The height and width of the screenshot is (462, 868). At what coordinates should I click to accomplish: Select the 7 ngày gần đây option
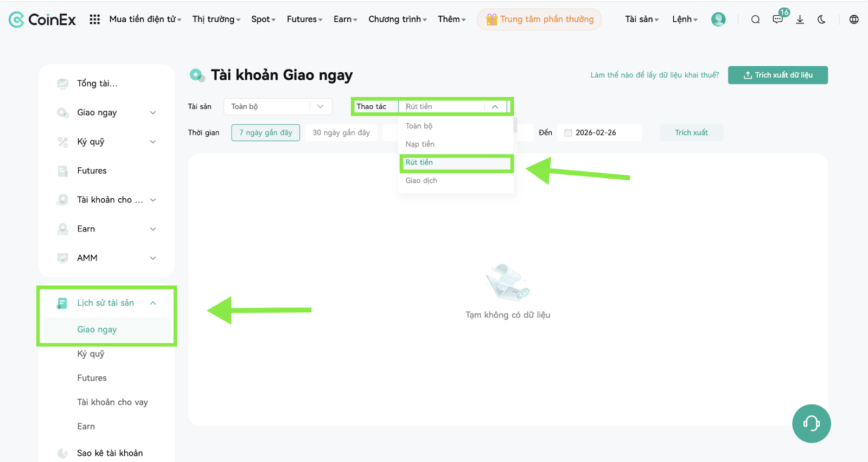(x=266, y=132)
